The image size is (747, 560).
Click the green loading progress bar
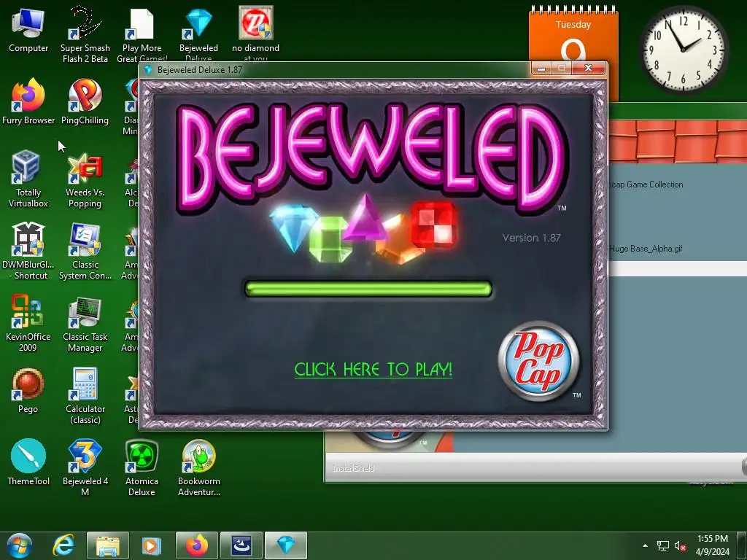[368, 289]
